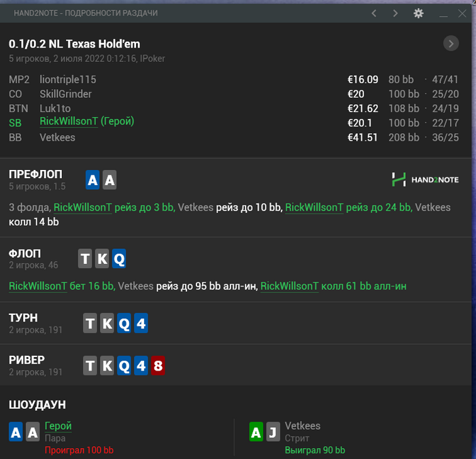The image size is (476, 459).
Task: Click RickWillsonT in the 'бет 16 bb' flop action
Action: click(x=38, y=286)
